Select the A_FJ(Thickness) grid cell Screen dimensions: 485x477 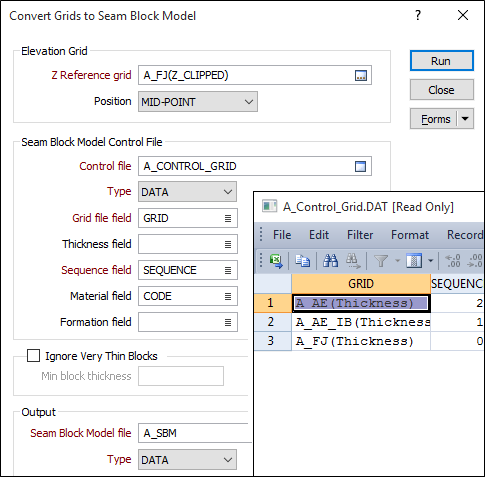(361, 341)
